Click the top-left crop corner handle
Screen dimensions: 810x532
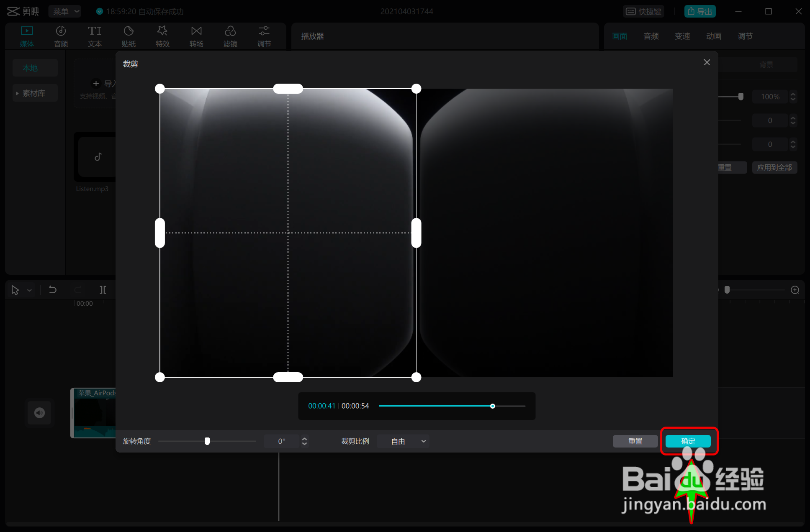[x=160, y=89]
